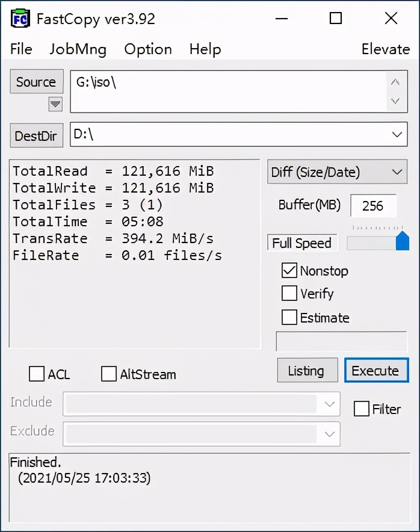The image size is (420, 532).
Task: Click the Source button
Action: point(37,82)
